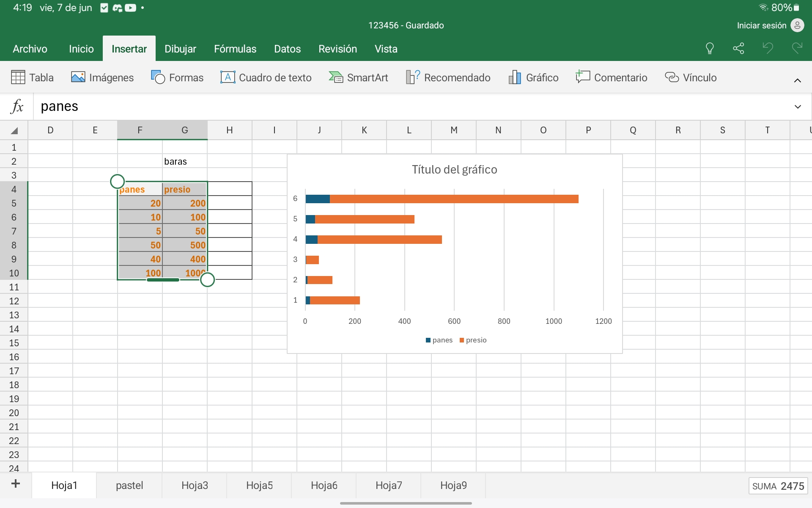Open the Gráfico chart menu
812x508 pixels.
coord(533,77)
